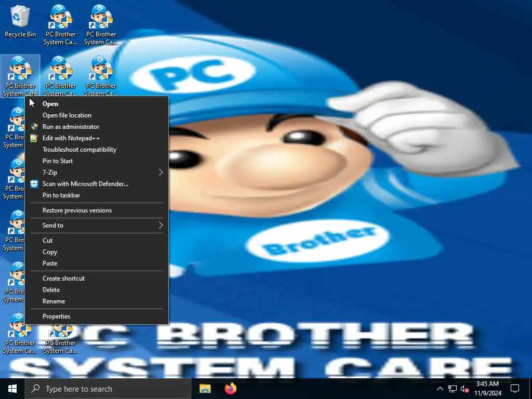
Task: Click the shield icon beside Run as administrator
Action: point(34,127)
